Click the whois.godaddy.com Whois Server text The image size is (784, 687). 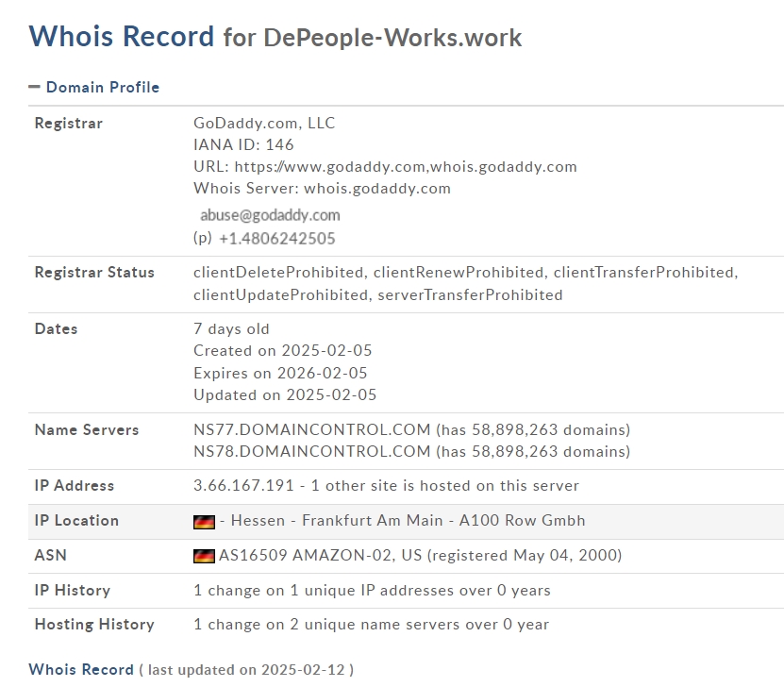tap(377, 189)
